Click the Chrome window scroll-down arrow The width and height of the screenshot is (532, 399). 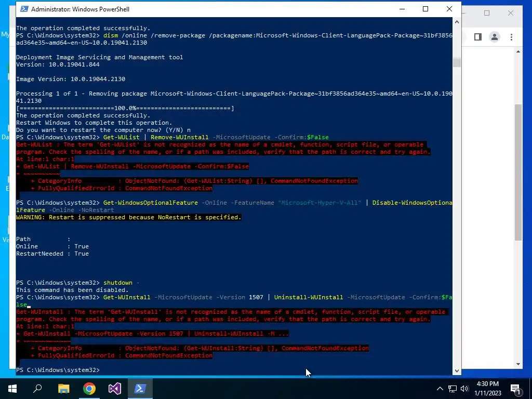point(518,364)
